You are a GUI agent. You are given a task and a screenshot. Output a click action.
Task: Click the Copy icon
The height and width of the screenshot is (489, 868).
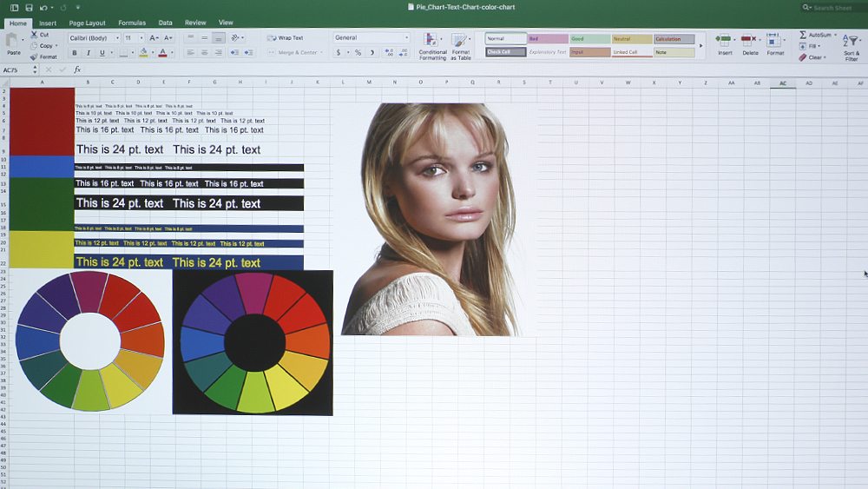35,45
